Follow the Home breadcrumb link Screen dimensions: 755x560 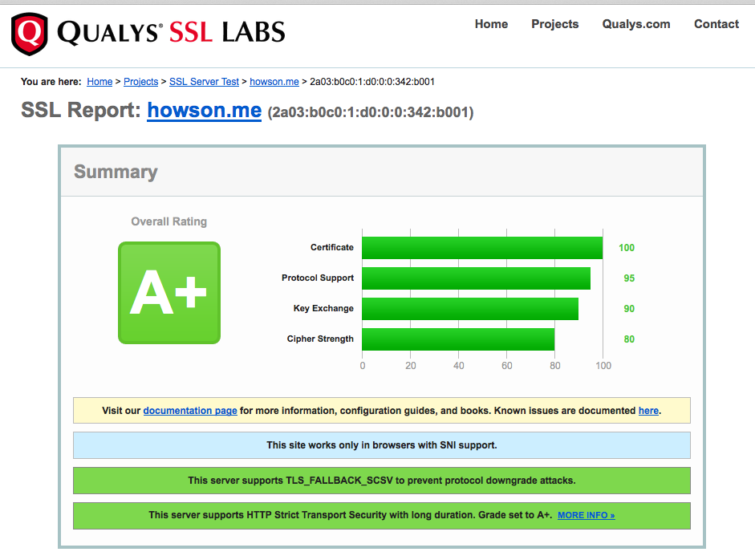99,82
